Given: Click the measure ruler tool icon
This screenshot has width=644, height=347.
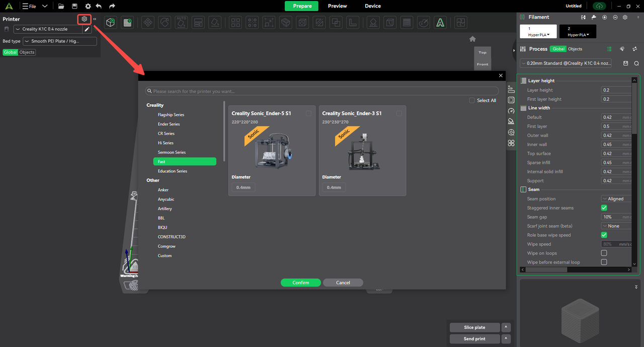Looking at the screenshot, I should click(354, 23).
